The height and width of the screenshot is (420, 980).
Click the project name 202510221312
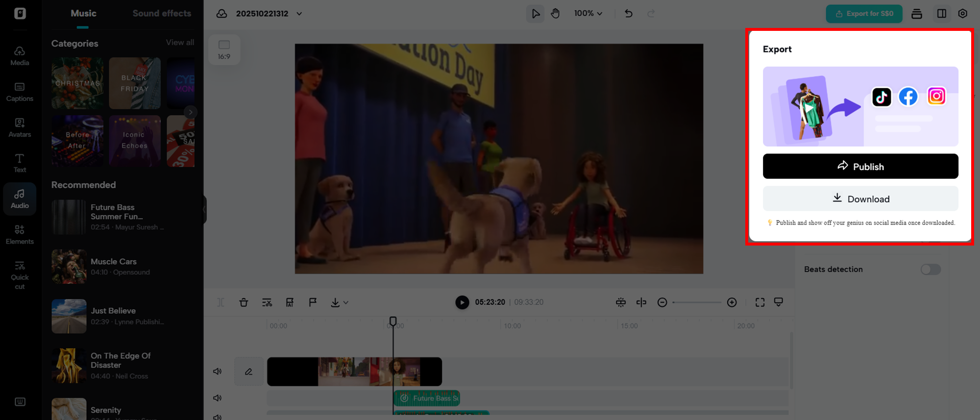pos(262,14)
